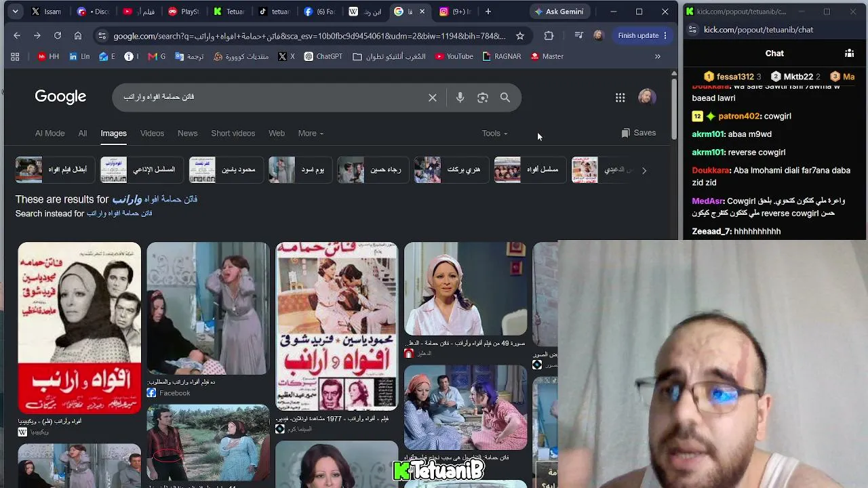Open a new browser tab
Image resolution: width=868 pixels, height=488 pixels.
488,12
